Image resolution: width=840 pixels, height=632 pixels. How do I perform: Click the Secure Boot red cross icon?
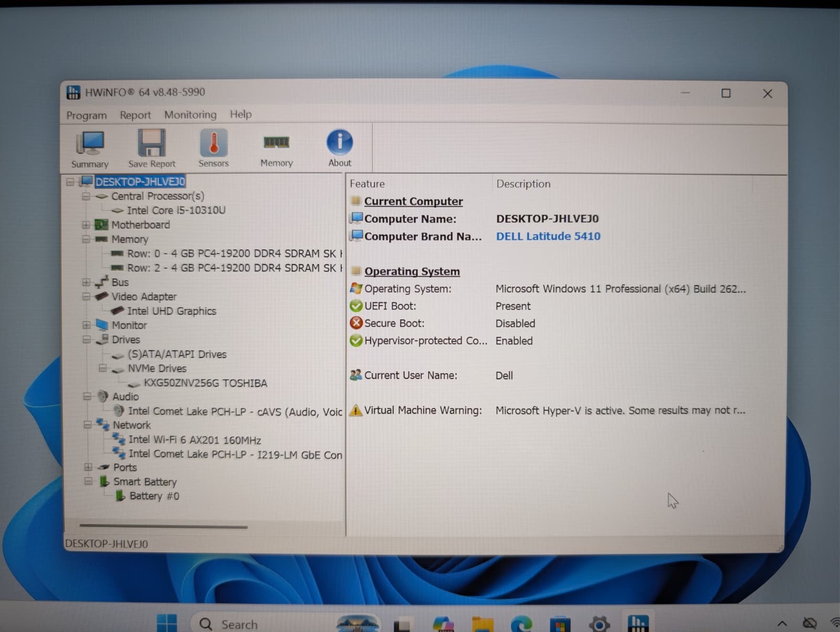(356, 323)
